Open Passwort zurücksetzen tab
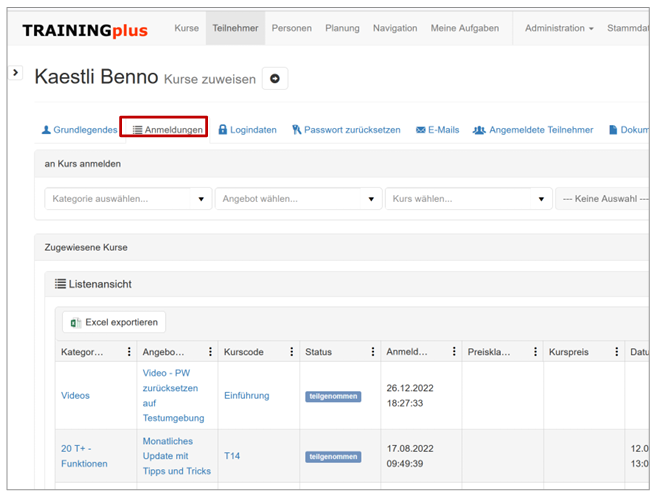Viewport: 654px width, 493px height. tap(346, 130)
